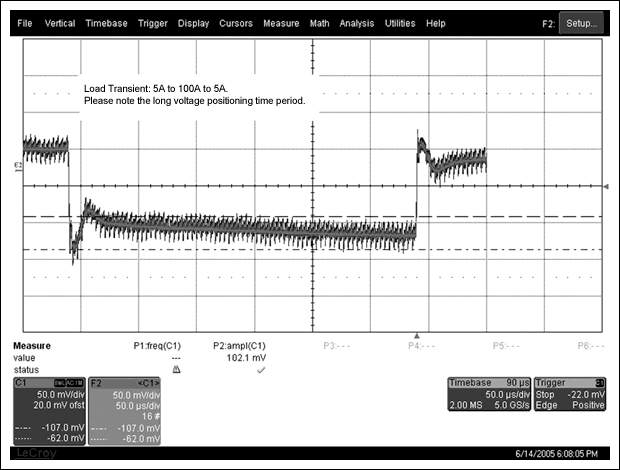Click the P2:ampl(C1) measurement label

click(239, 346)
